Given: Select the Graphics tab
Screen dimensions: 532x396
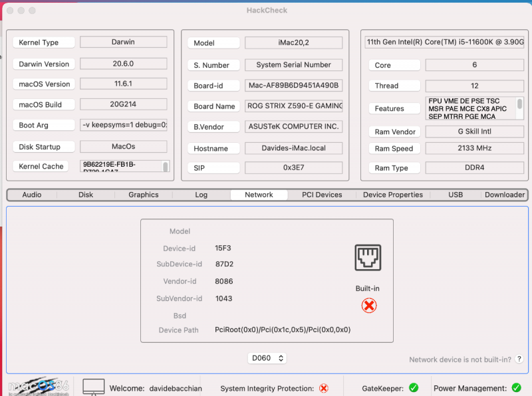Looking at the screenshot, I should (x=144, y=195).
